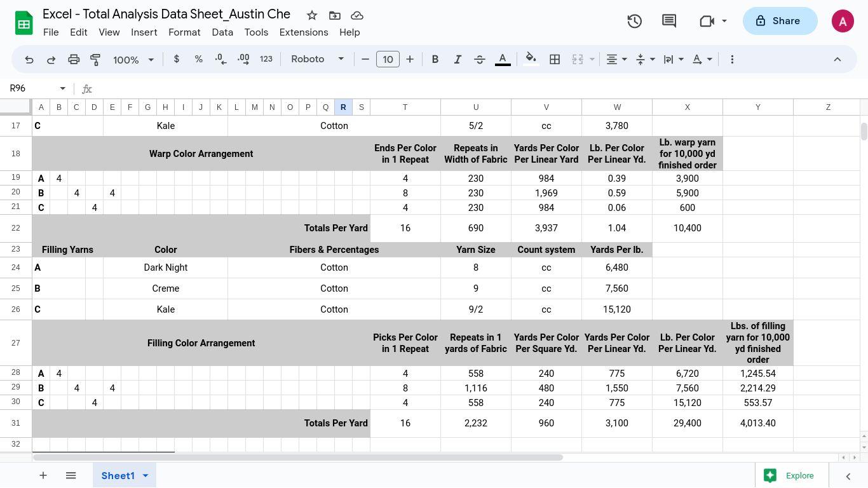Open the zoom level dropdown
Screen dimensions: 868x488
tap(133, 59)
